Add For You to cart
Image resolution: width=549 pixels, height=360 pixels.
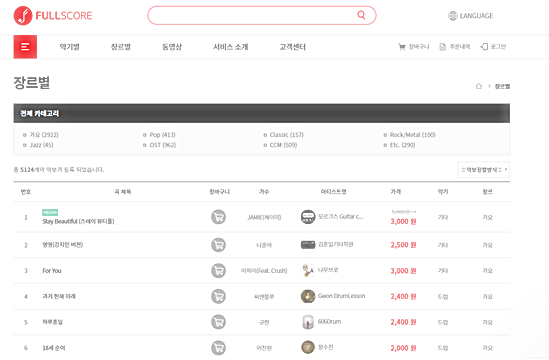point(218,271)
